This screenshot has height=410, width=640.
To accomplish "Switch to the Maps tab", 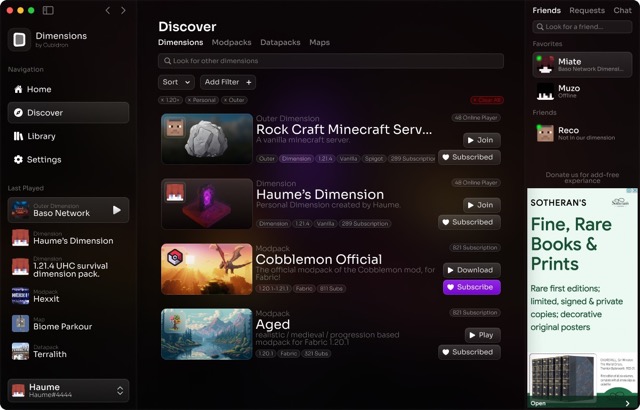I will tap(319, 42).
